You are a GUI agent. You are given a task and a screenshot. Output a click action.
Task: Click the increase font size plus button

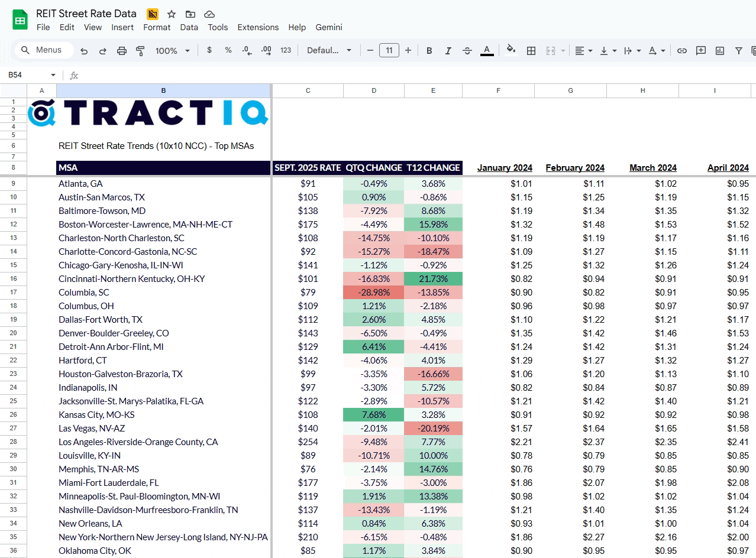(x=408, y=51)
